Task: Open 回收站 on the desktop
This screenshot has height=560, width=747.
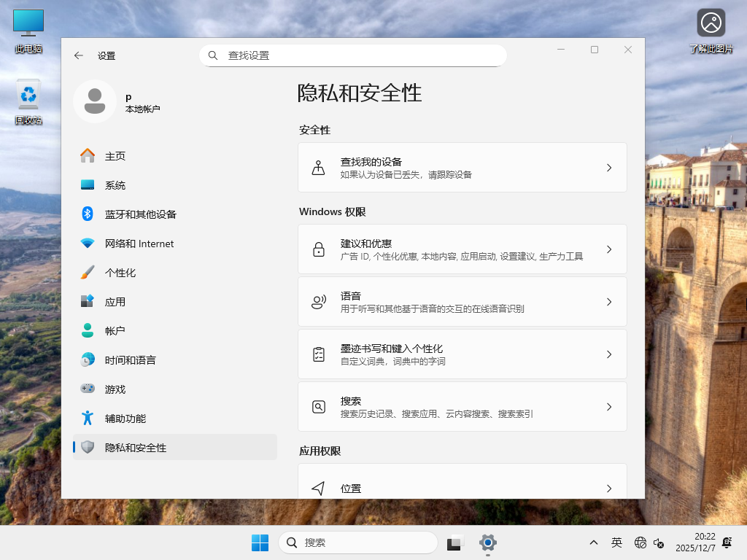Action: (x=28, y=95)
